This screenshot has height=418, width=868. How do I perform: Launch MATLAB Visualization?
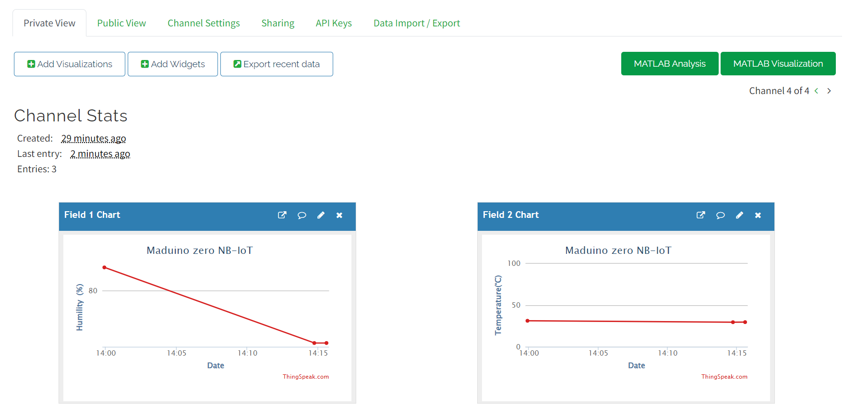click(x=778, y=63)
